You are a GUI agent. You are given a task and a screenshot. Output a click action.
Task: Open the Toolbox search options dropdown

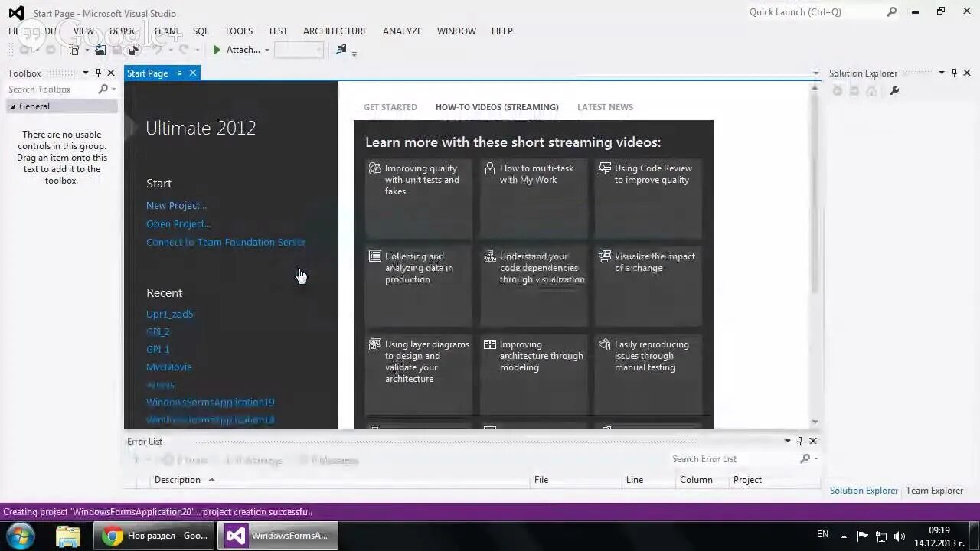[114, 90]
